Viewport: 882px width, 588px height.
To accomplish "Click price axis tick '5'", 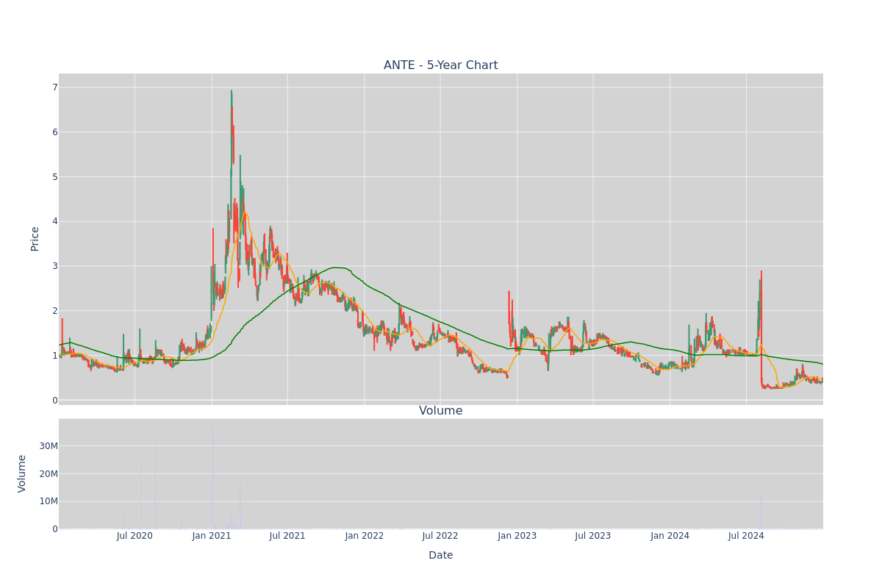I will click(54, 177).
